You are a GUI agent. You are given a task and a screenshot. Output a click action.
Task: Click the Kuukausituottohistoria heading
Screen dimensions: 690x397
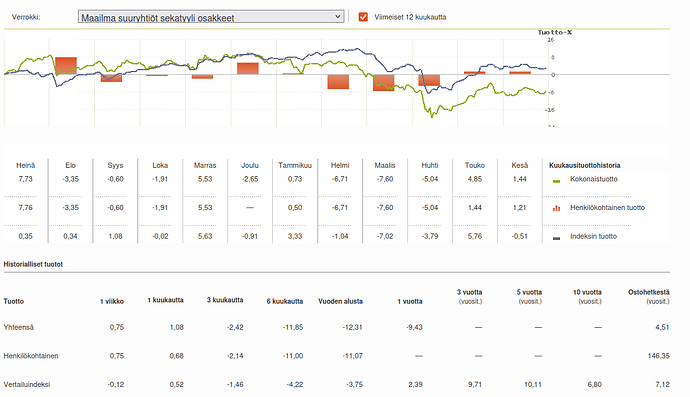tap(584, 165)
